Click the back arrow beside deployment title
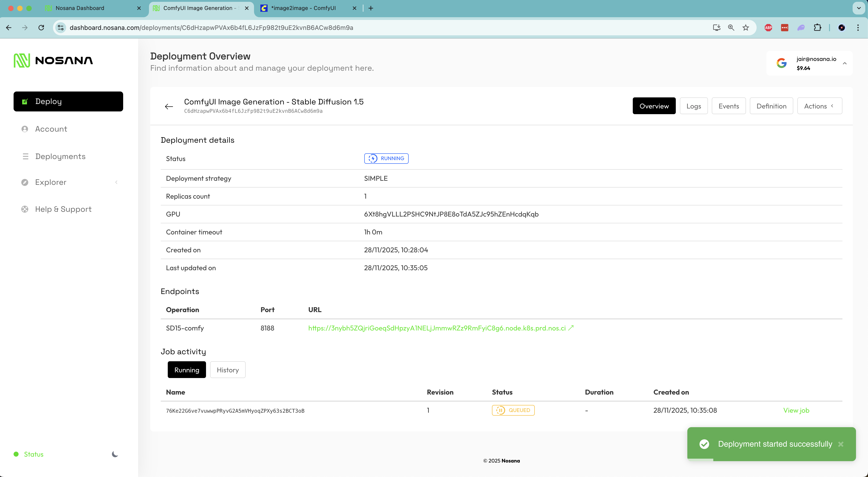The height and width of the screenshot is (477, 868). 169,106
